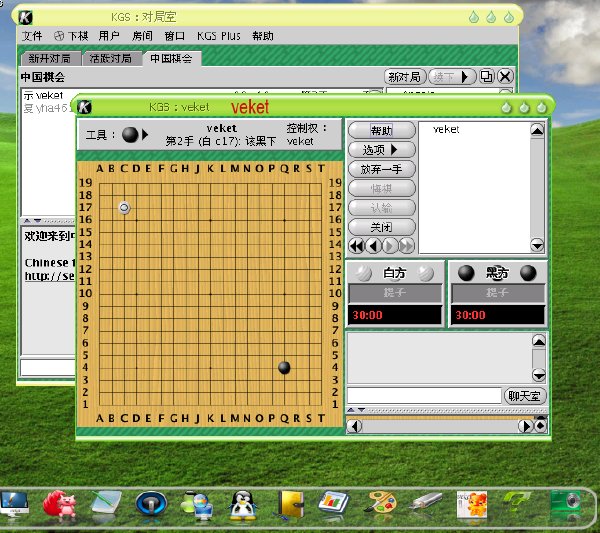Click the diamond icon at scrollbar end
This screenshot has width=600, height=533.
tap(541, 425)
